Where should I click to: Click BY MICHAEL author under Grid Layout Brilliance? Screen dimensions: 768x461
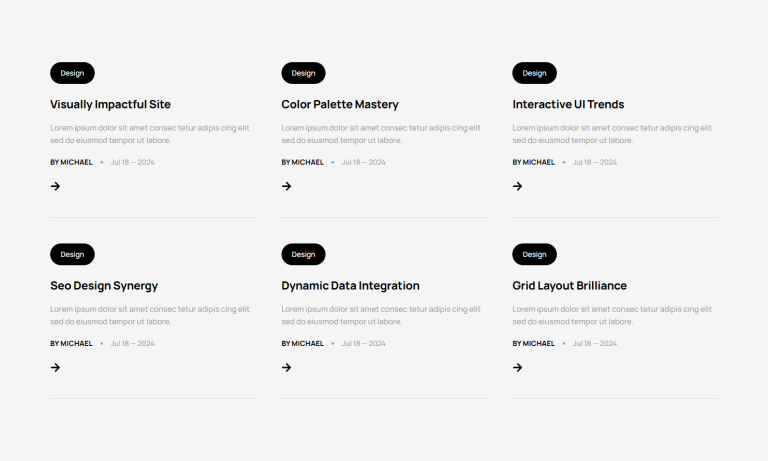[x=533, y=343]
